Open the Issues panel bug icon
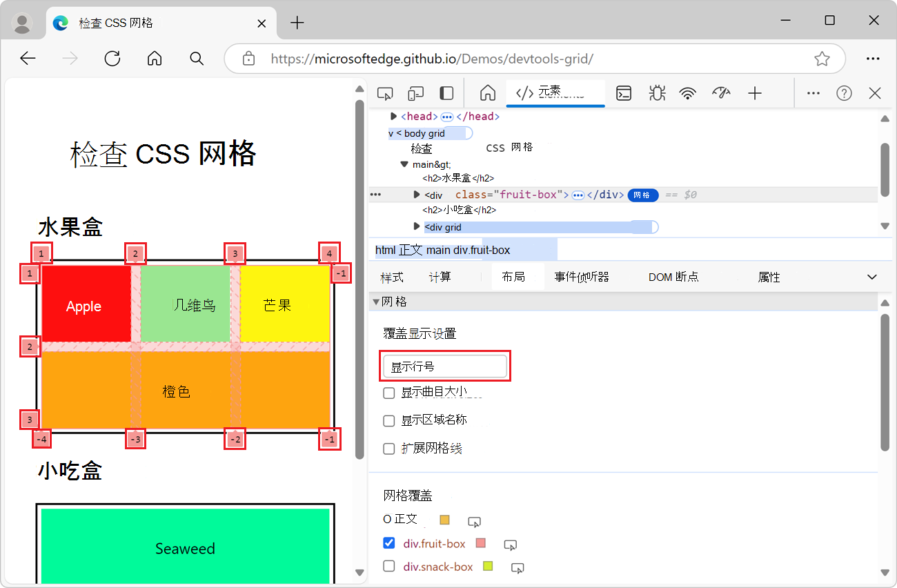Image resolution: width=897 pixels, height=588 pixels. (657, 92)
